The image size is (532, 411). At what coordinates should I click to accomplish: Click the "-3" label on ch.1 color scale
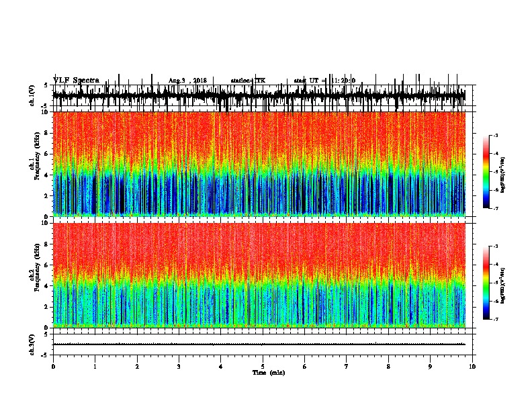496,135
